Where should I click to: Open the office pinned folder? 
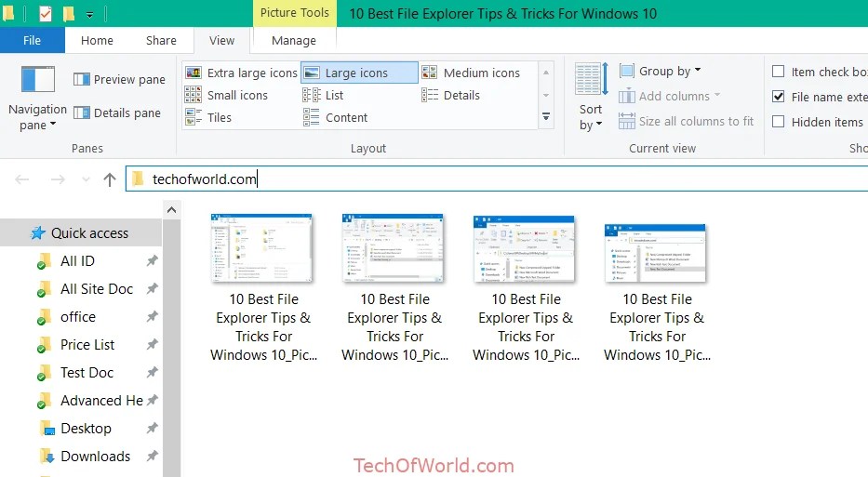pos(78,317)
